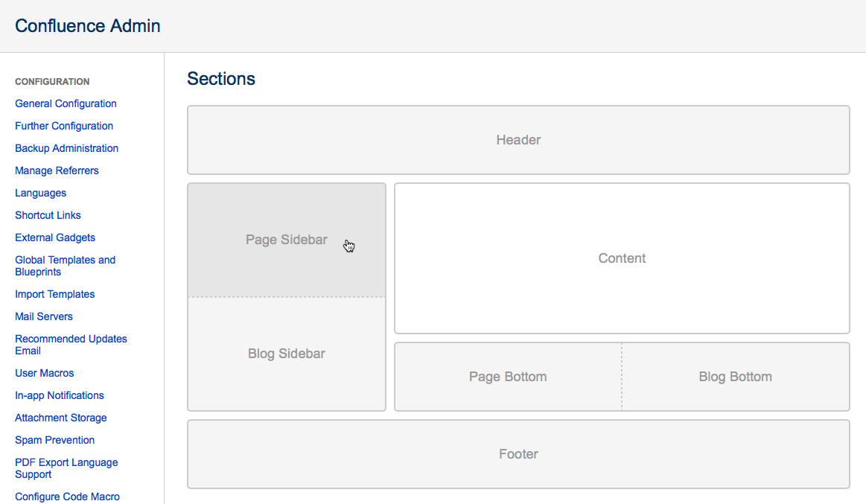866x504 pixels.
Task: Open Manage Referrers
Action: click(x=57, y=170)
